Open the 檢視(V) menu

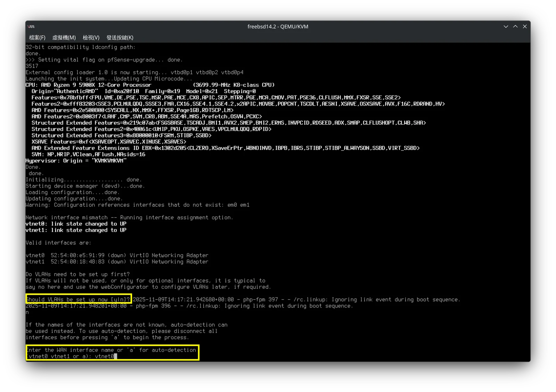pos(91,38)
